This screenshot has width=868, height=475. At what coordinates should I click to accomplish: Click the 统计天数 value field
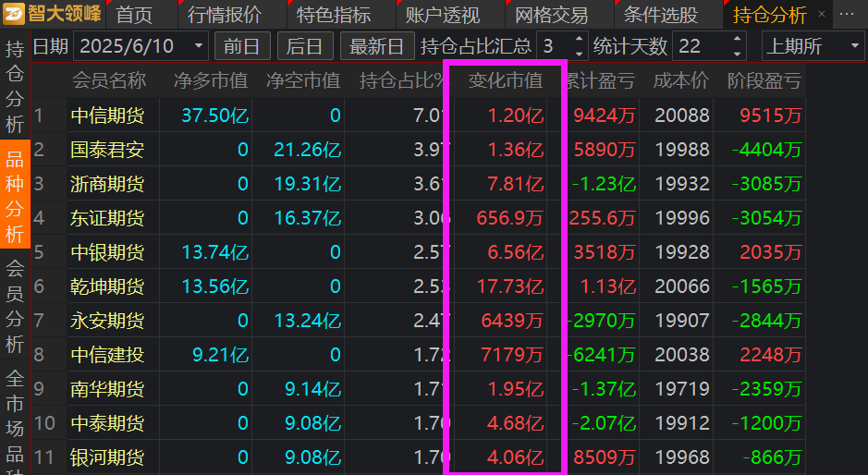[702, 46]
